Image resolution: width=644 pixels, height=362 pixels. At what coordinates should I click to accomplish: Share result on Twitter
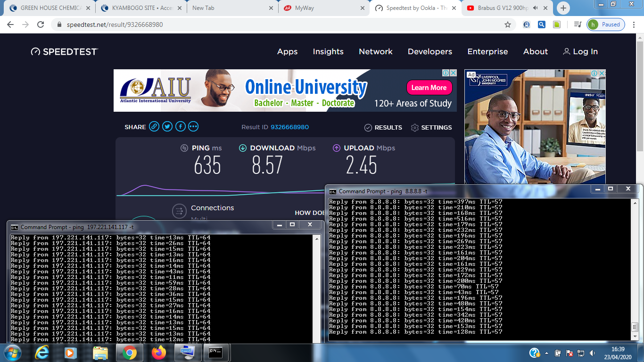[x=167, y=127]
